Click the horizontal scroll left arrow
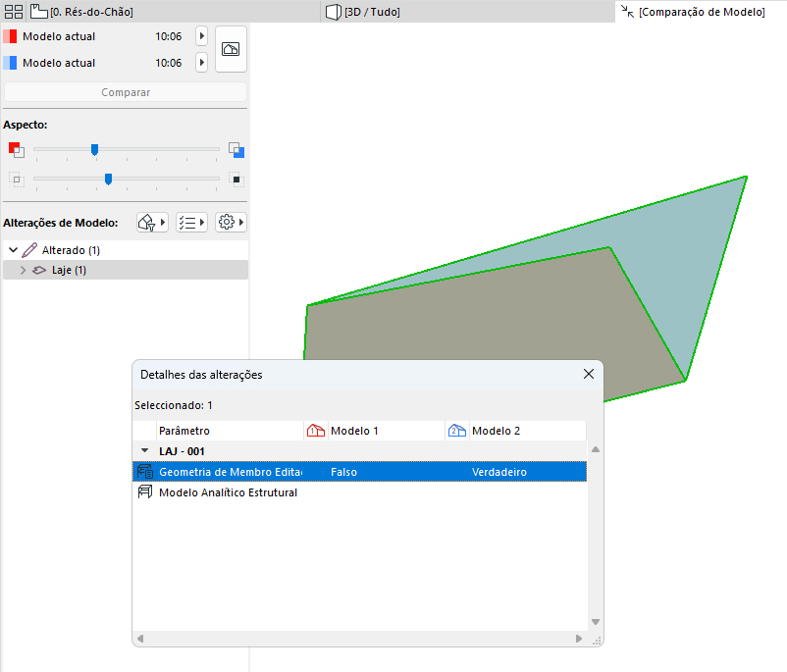 point(140,639)
